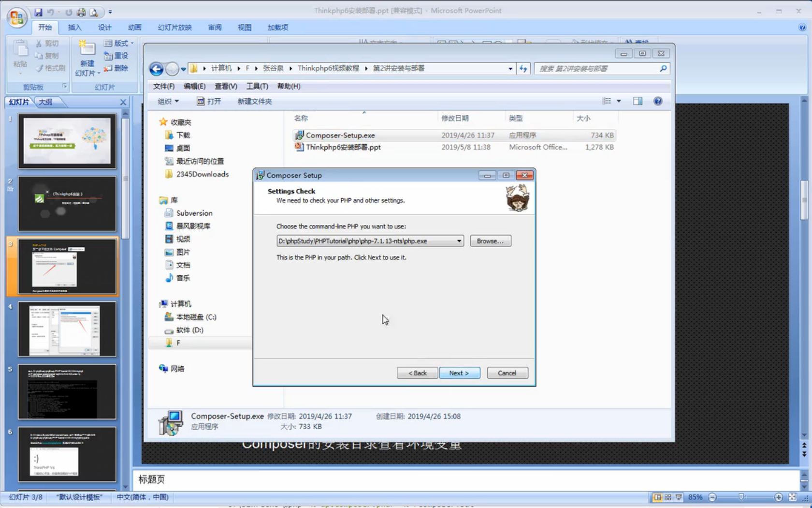Image resolution: width=812 pixels, height=508 pixels.
Task: Open quick access toolbar customize dropdown
Action: (x=110, y=12)
